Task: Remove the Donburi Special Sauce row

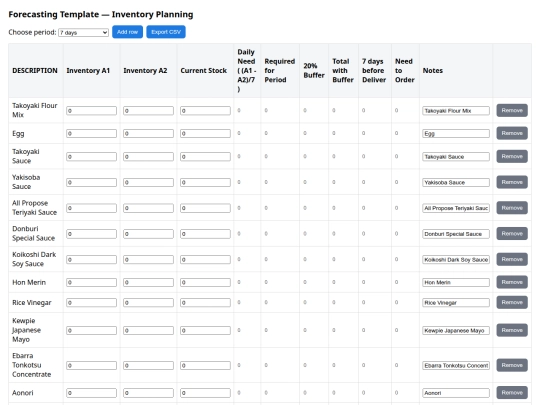Action: [512, 233]
